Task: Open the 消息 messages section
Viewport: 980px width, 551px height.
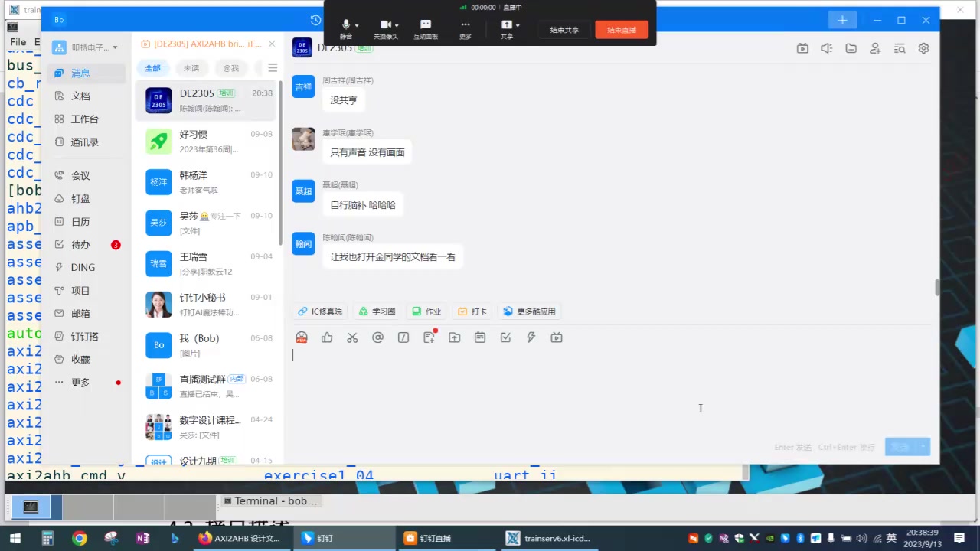Action: click(87, 73)
